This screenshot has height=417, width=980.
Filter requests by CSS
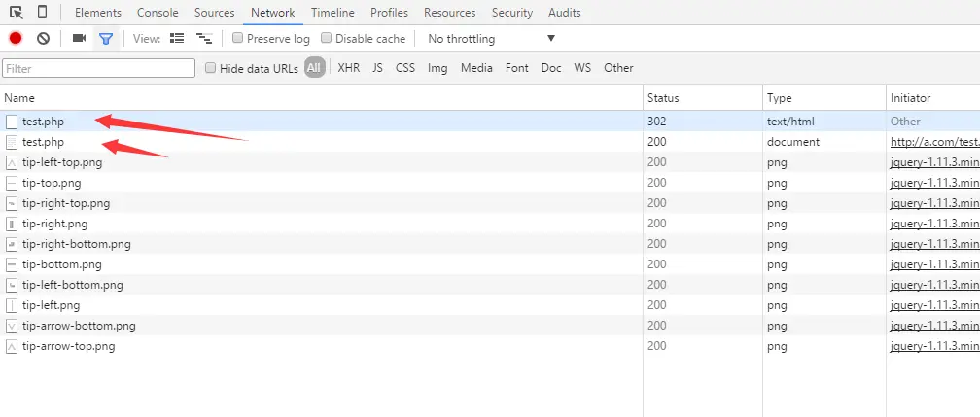coord(405,68)
